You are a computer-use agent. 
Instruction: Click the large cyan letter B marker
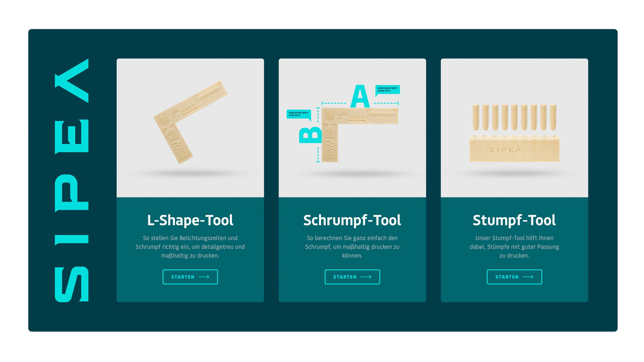click(310, 135)
